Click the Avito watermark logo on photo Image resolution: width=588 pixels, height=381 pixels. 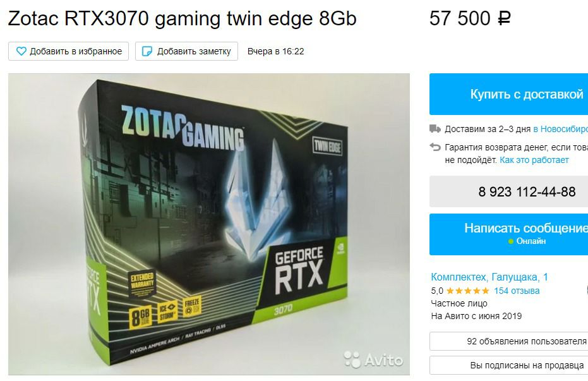tap(373, 360)
